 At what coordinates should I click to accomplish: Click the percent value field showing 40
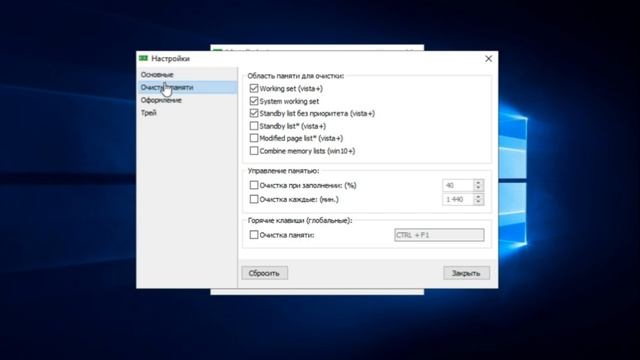[x=458, y=185]
